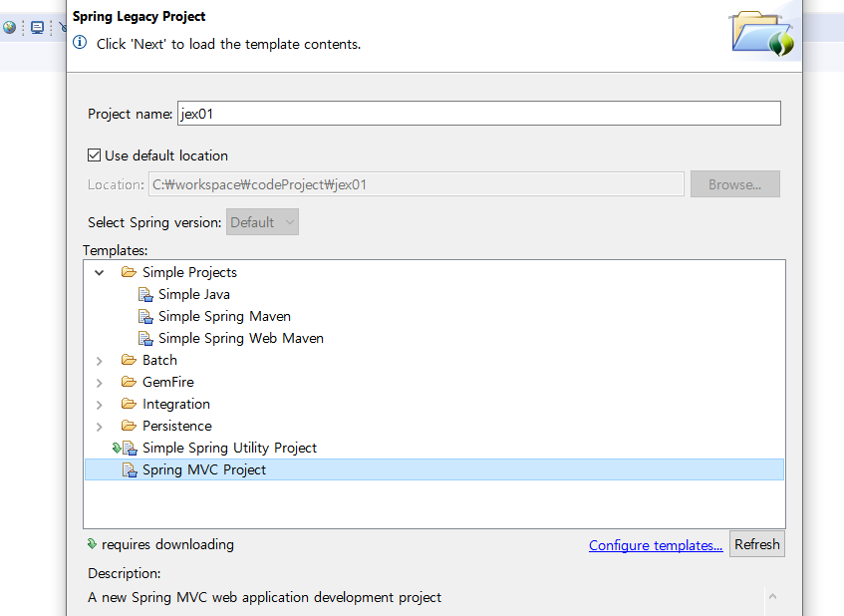Click the info icon beside the Next message
This screenshot has height=616, width=844.
click(80, 43)
